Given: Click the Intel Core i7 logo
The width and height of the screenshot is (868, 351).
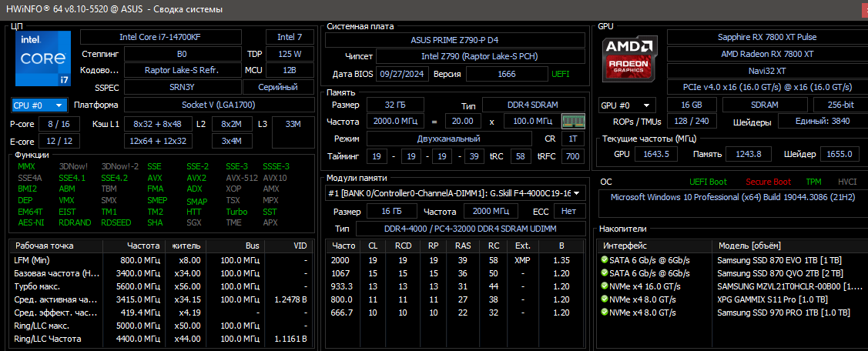Looking at the screenshot, I should [x=43, y=60].
